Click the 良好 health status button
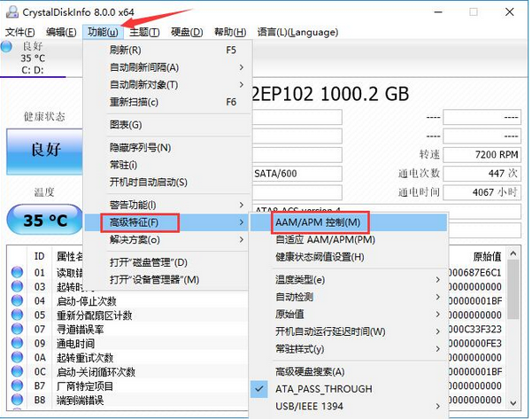532x420 pixels. pyautogui.click(x=44, y=152)
